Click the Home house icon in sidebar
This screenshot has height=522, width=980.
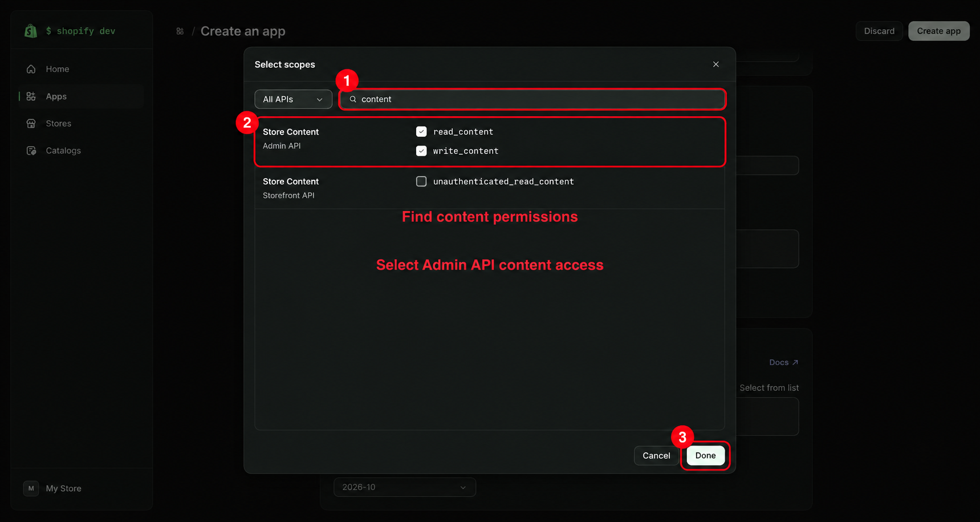[31, 69]
